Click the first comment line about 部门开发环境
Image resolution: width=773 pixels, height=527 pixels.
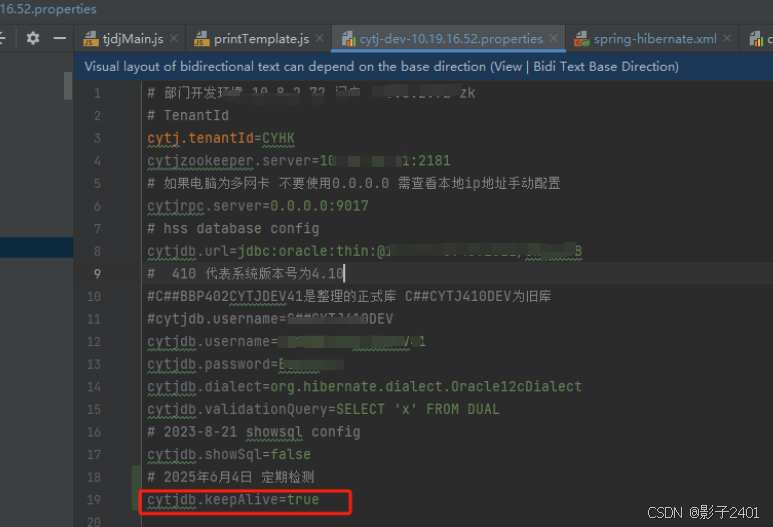tap(311, 93)
